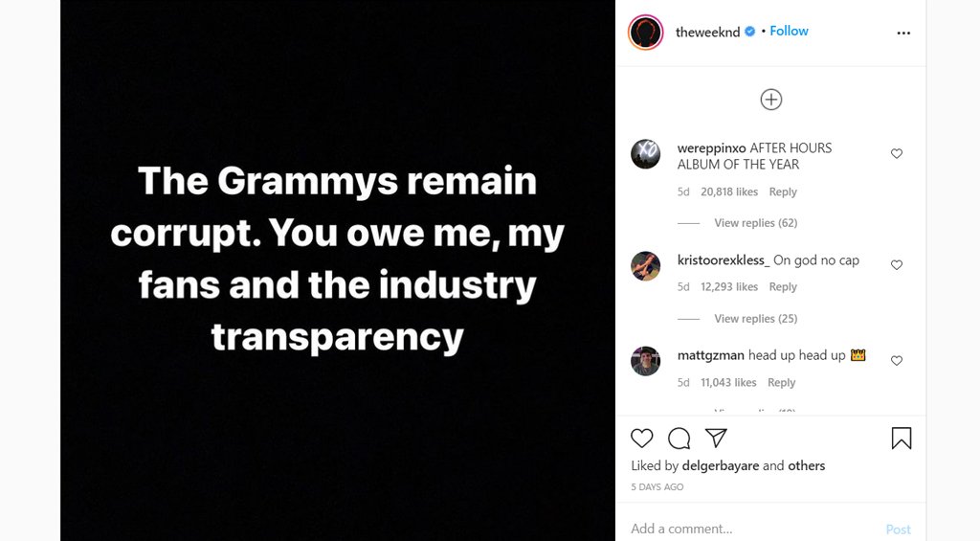
Task: Click the Add a comment field
Action: tap(746, 529)
